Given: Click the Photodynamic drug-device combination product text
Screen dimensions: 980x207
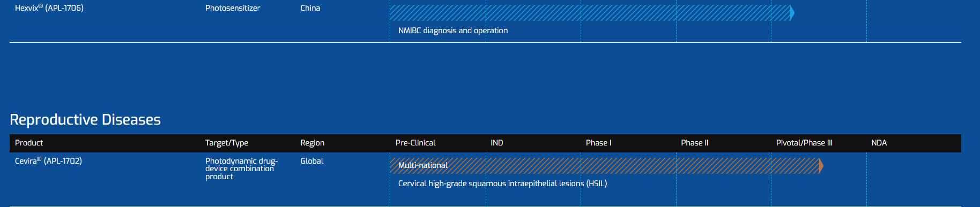Looking at the screenshot, I should coord(241,168).
